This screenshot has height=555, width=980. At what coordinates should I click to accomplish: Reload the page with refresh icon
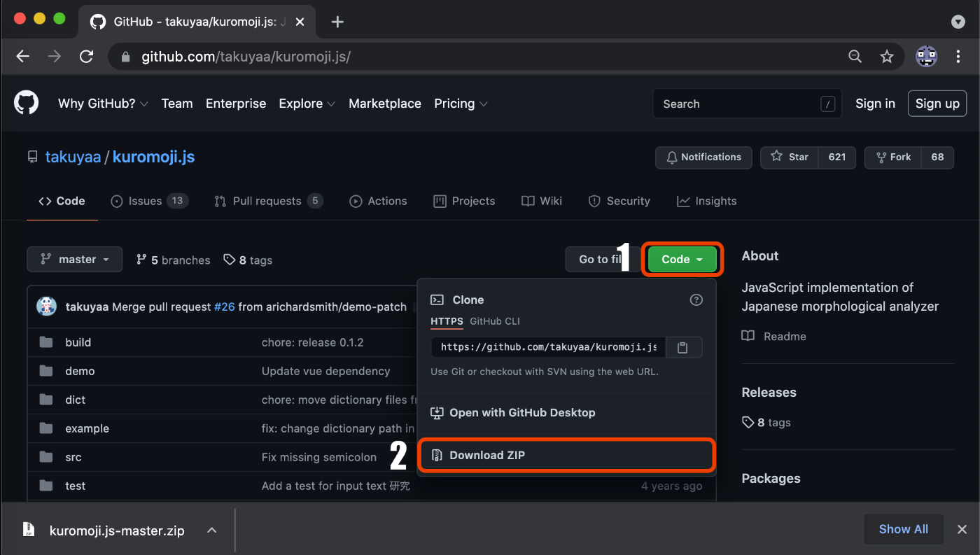click(86, 57)
